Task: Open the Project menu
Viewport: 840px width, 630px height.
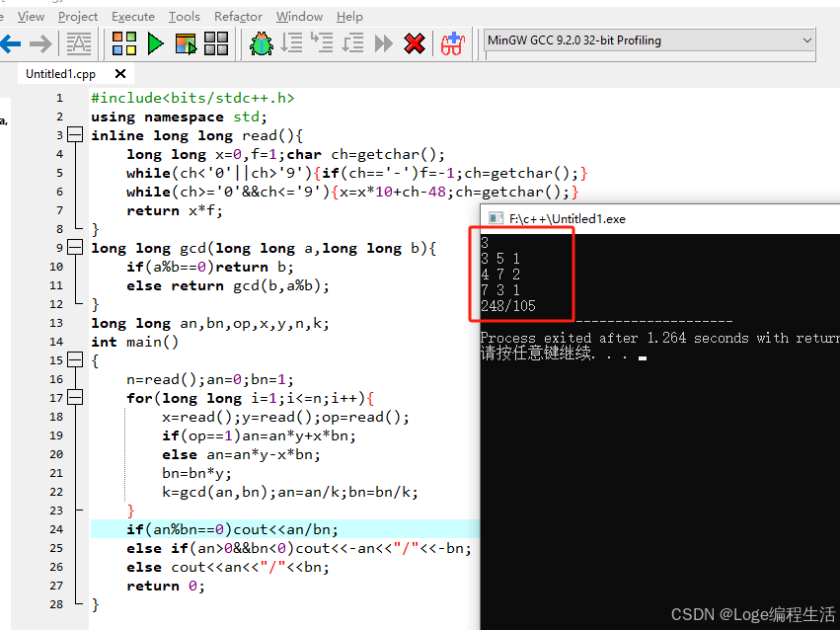Action: (78, 17)
